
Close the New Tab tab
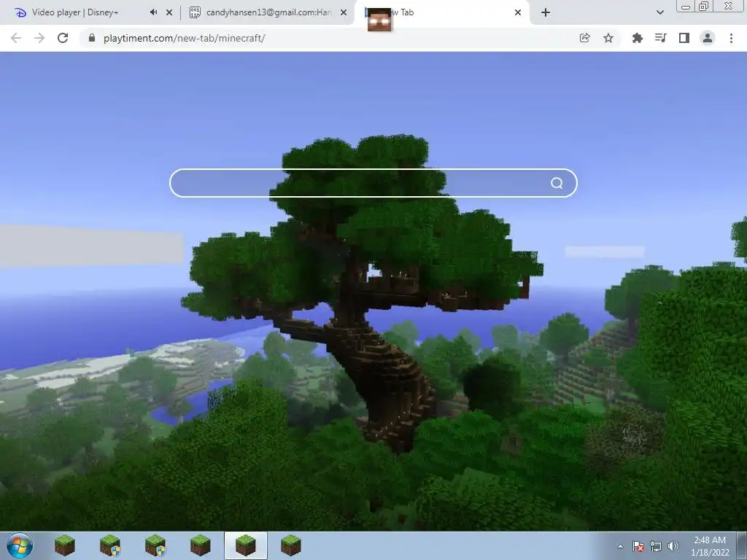tap(518, 12)
